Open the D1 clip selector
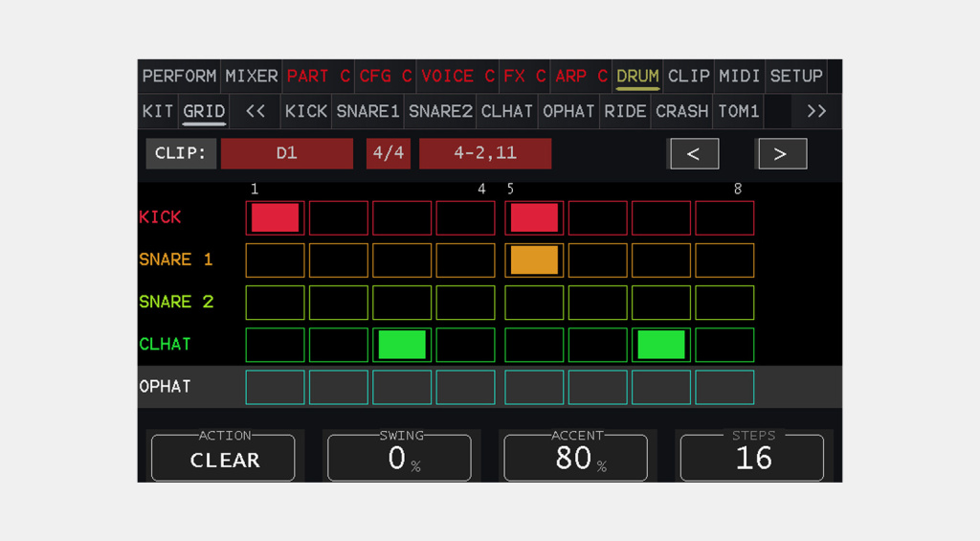This screenshot has width=980, height=541. (287, 153)
